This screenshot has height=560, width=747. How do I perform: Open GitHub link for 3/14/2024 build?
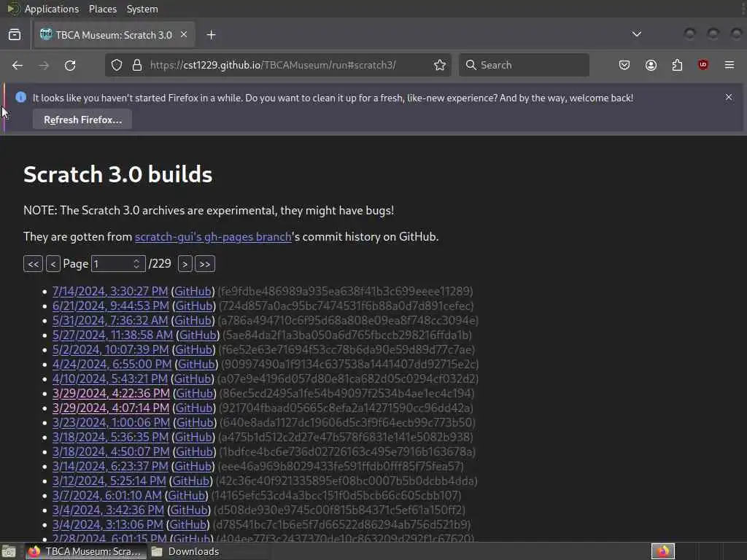(193, 466)
